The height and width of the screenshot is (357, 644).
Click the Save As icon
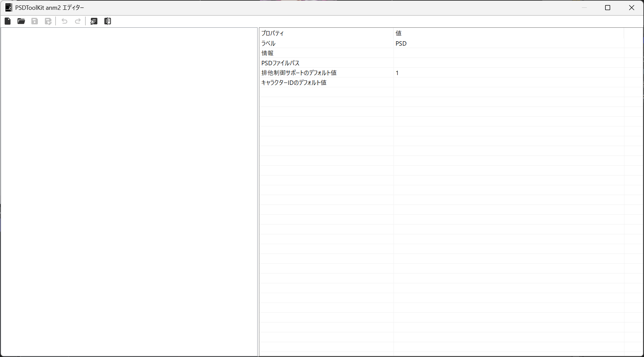point(48,21)
